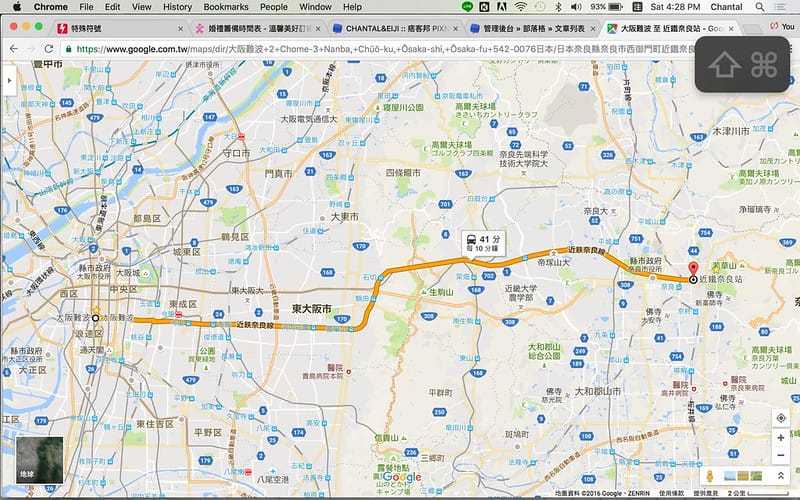Click the 東大阪市 map label
The image size is (800, 500).
pos(312,309)
